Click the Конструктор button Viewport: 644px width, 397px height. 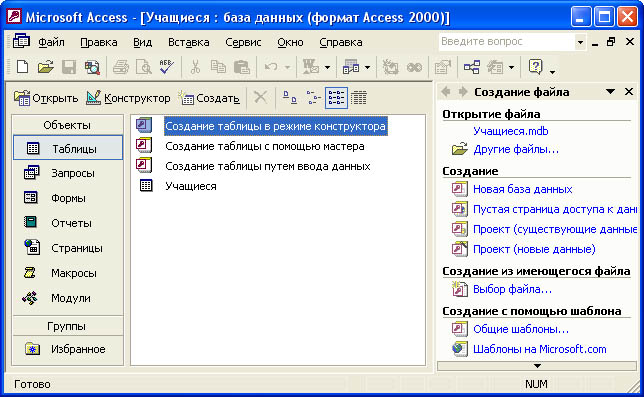tap(128, 98)
